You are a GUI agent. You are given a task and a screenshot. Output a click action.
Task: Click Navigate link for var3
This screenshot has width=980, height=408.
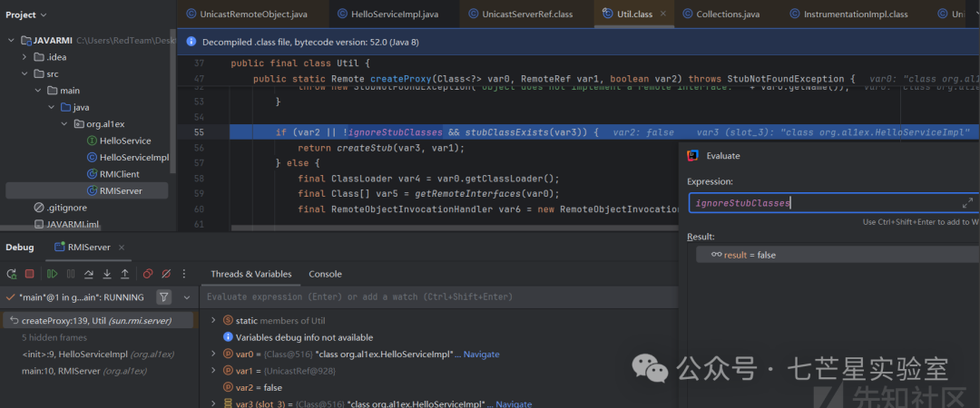(x=514, y=404)
